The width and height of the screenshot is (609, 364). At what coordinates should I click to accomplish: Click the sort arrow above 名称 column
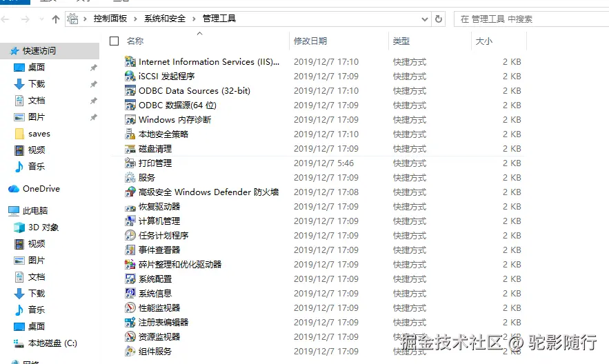click(x=199, y=33)
